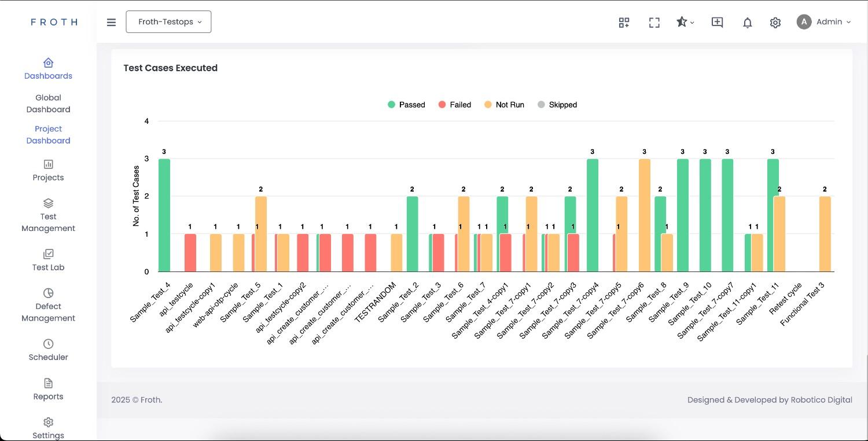Screen dimensions: 868x441
Task: Open the settings gear in header
Action: (x=775, y=22)
